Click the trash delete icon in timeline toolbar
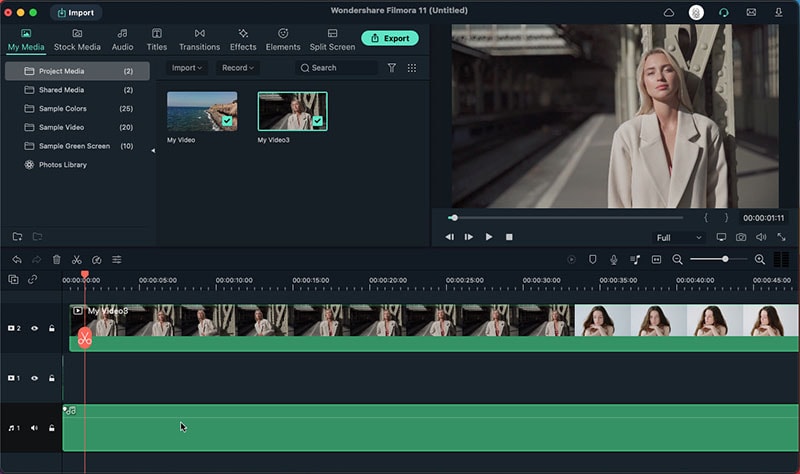The image size is (800, 474). (57, 260)
